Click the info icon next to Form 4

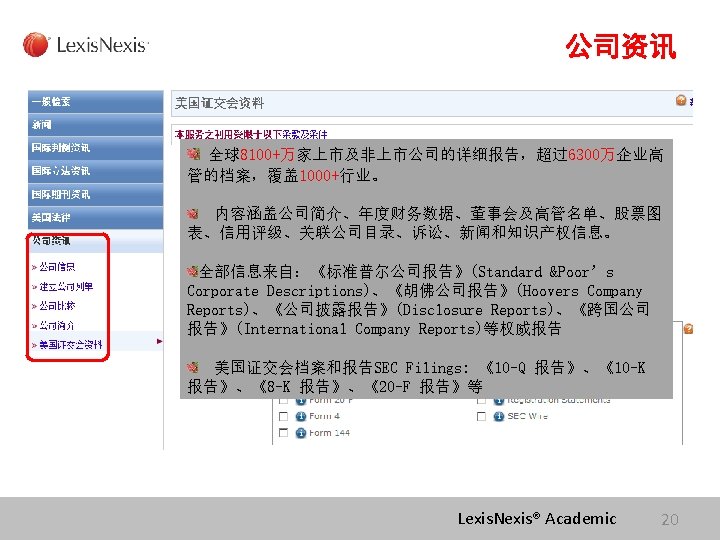point(301,416)
